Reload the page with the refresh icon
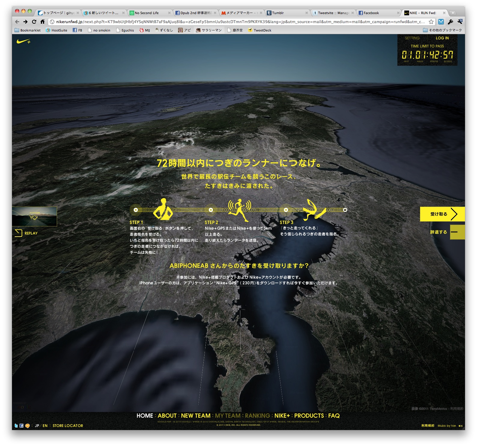The width and height of the screenshot is (477, 448). [34, 22]
